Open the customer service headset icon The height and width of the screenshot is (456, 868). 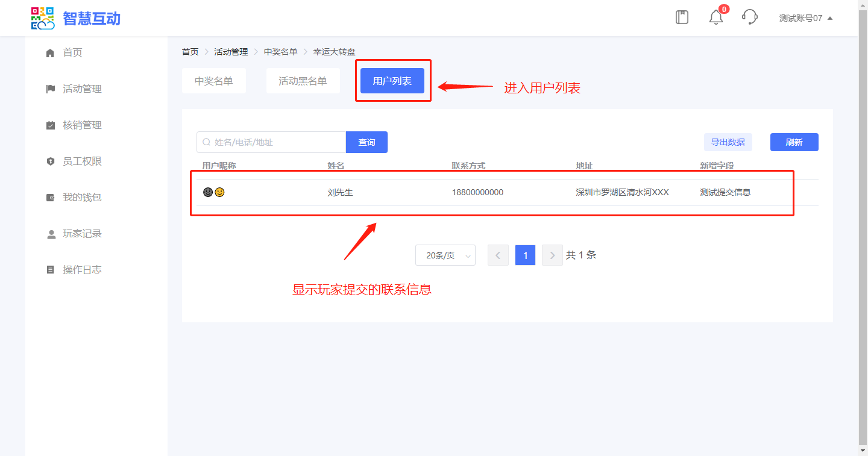coord(749,17)
